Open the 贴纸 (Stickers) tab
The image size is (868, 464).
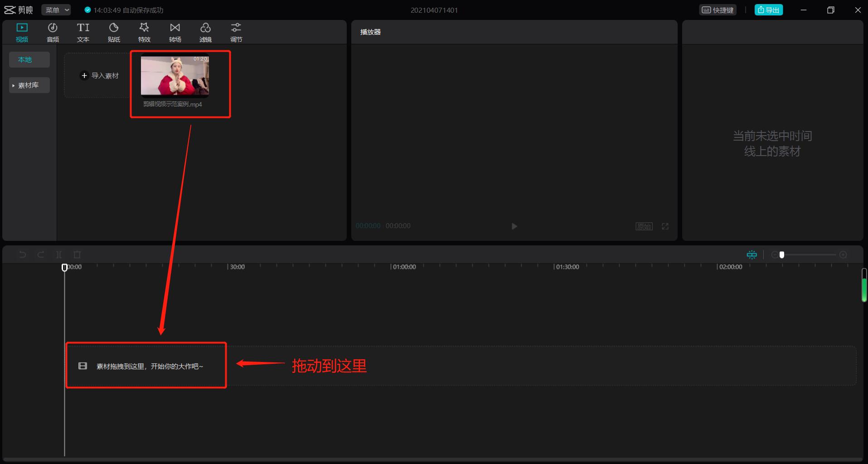[114, 33]
